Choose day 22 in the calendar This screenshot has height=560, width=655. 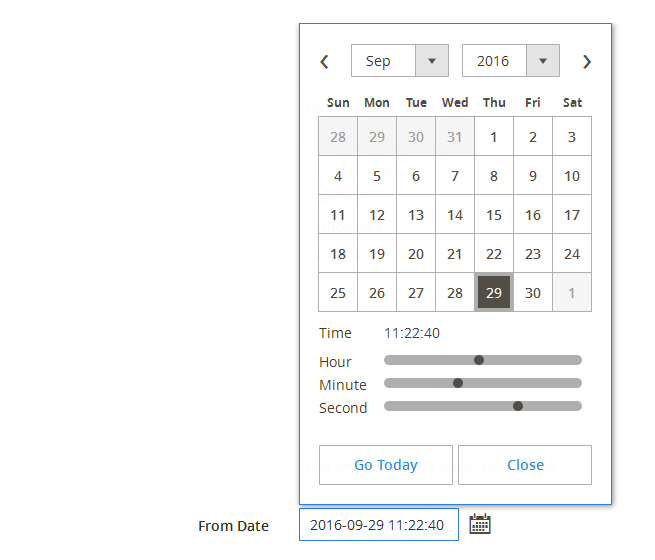click(x=494, y=254)
